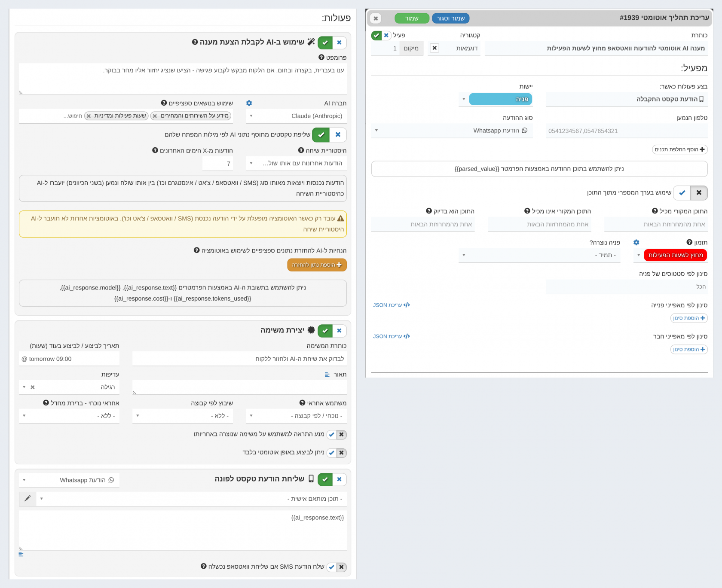Click the הוספת סינון link under מאפייני חבר
The height and width of the screenshot is (588, 722).
click(689, 350)
